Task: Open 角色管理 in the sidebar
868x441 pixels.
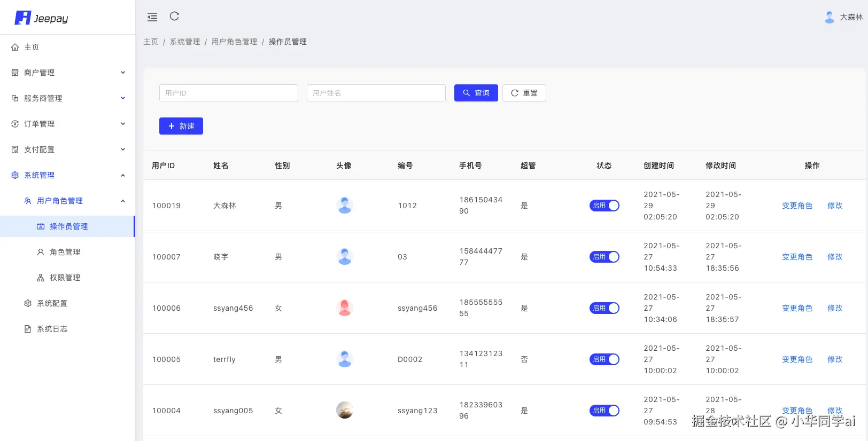Action: tap(67, 252)
